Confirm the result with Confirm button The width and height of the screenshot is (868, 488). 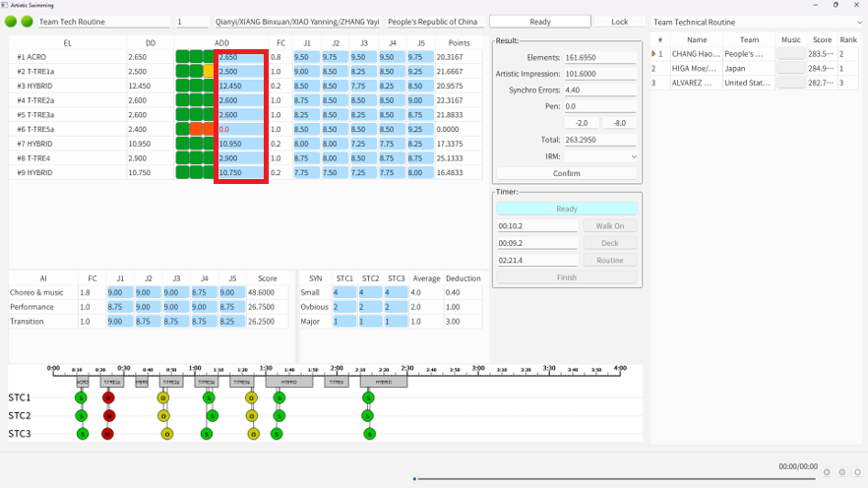click(566, 173)
